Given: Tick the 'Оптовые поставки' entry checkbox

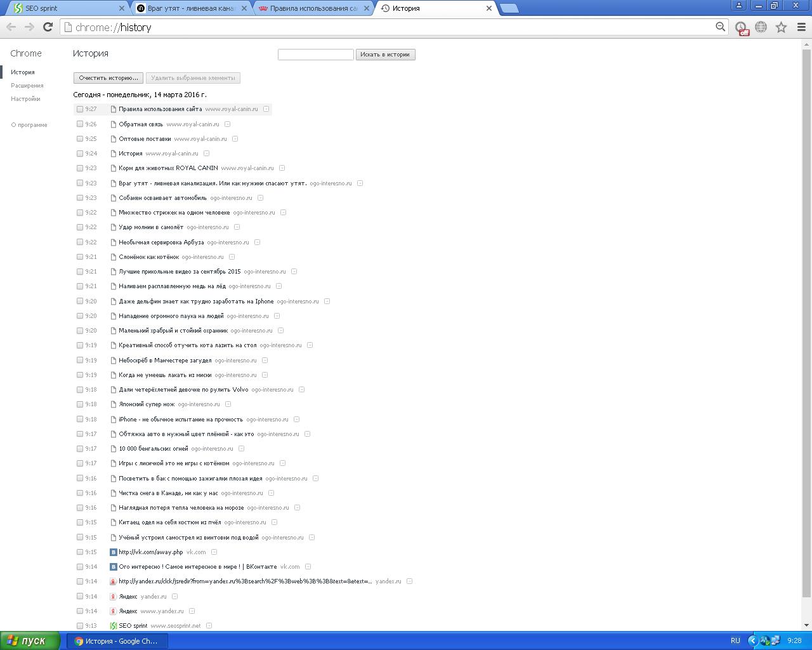Looking at the screenshot, I should point(80,139).
